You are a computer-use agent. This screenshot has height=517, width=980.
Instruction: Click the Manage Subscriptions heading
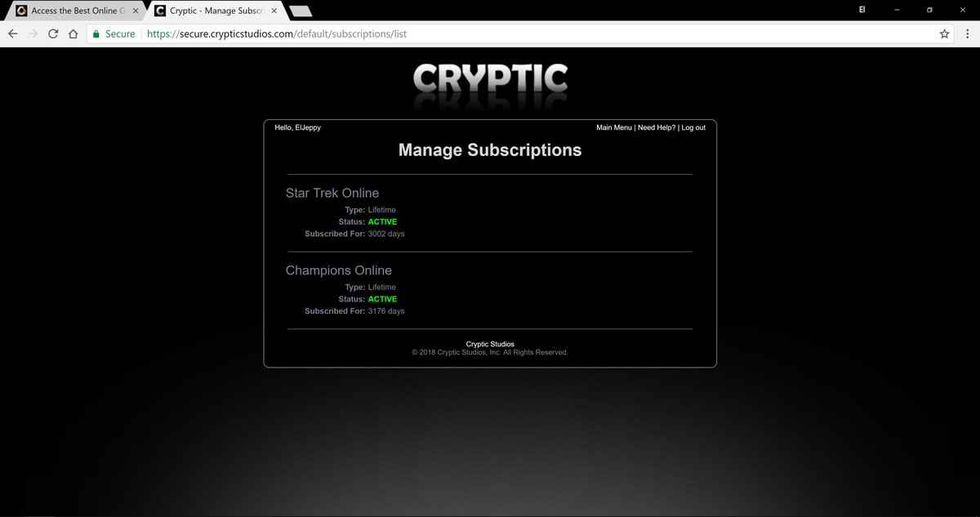coord(490,150)
